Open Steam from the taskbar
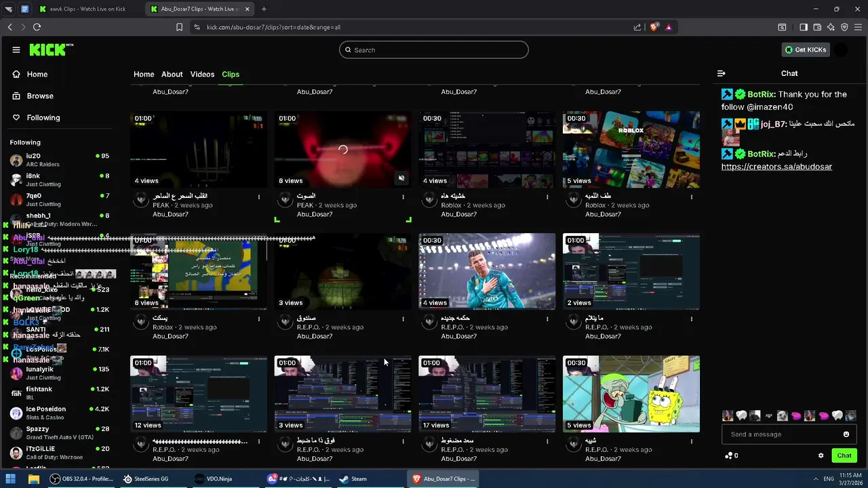The image size is (868, 488). (353, 479)
